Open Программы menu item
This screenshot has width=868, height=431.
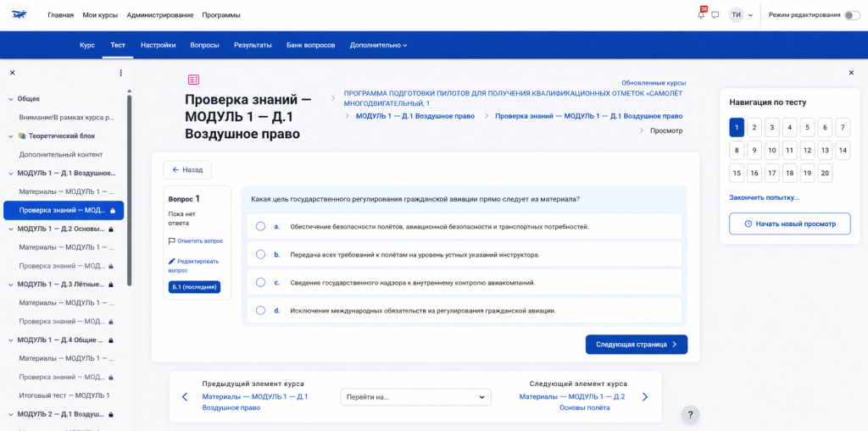click(221, 15)
